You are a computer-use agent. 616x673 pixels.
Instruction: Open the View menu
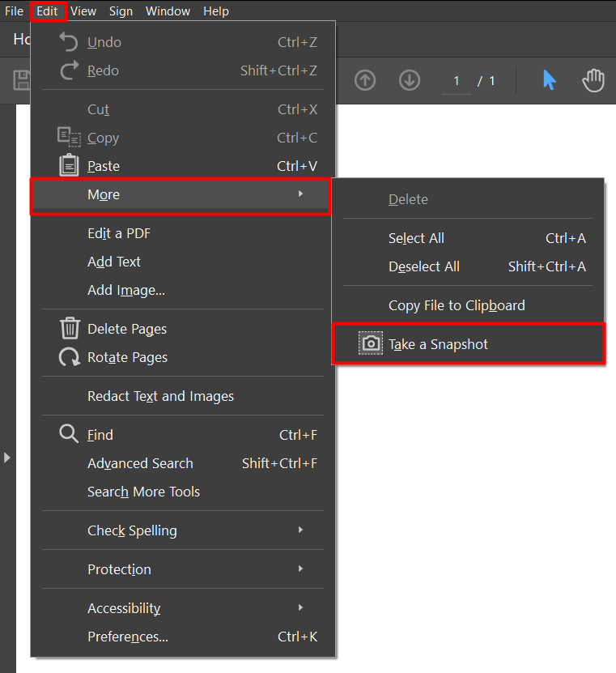83,11
